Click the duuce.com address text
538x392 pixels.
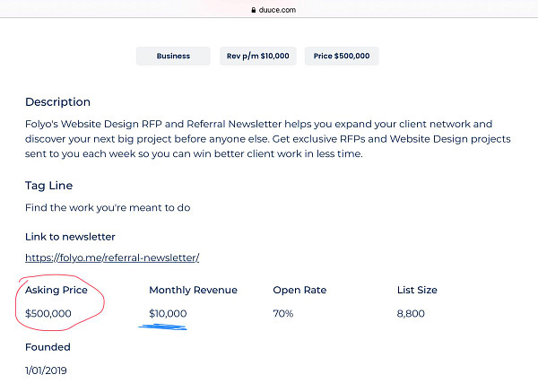277,10
